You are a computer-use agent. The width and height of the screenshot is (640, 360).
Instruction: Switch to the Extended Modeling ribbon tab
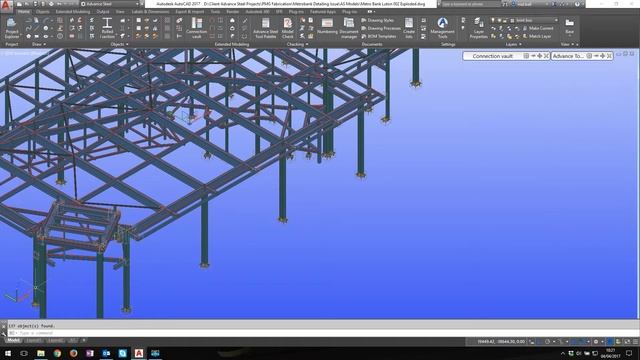[x=73, y=12]
